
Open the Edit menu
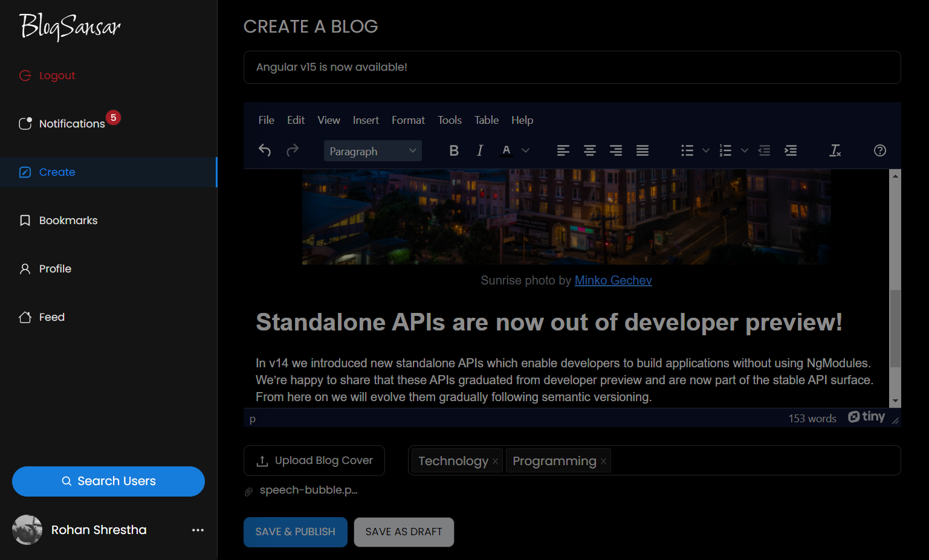[296, 120]
